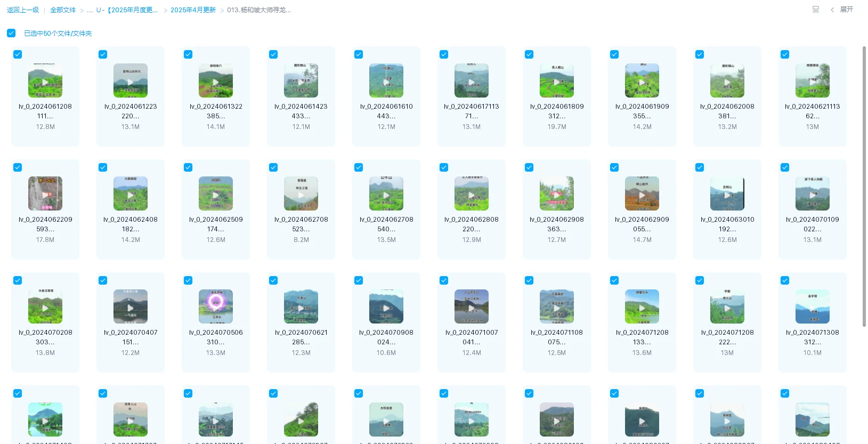Viewport: 868px width, 444px height.
Task: Open thumbnail of lv_0_2024071208 133...
Action: [642, 306]
